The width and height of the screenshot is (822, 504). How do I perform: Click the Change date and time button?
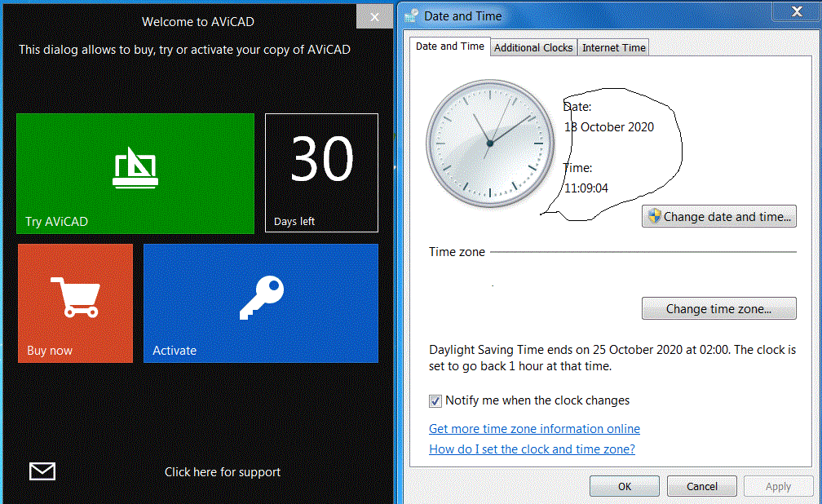pos(718,217)
